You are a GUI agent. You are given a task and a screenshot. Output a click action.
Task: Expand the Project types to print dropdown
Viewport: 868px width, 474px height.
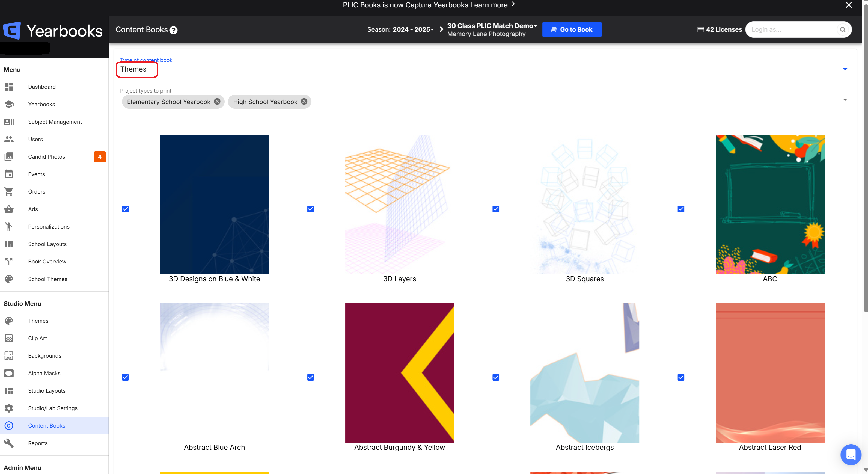point(845,100)
